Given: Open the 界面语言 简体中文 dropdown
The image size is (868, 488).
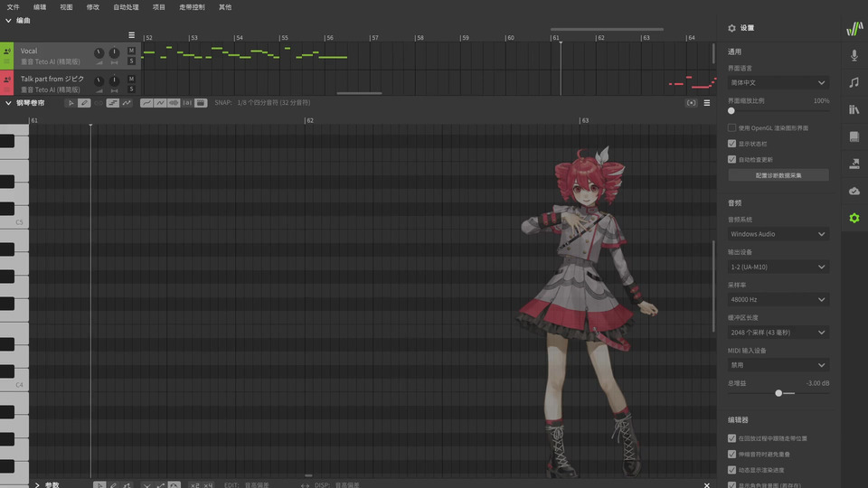Looking at the screenshot, I should click(x=778, y=82).
